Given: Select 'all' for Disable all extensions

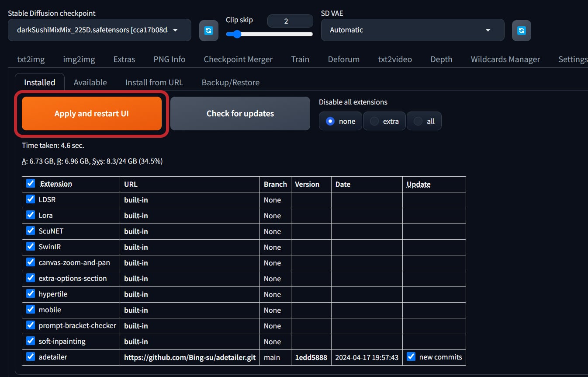Looking at the screenshot, I should pyautogui.click(x=424, y=121).
